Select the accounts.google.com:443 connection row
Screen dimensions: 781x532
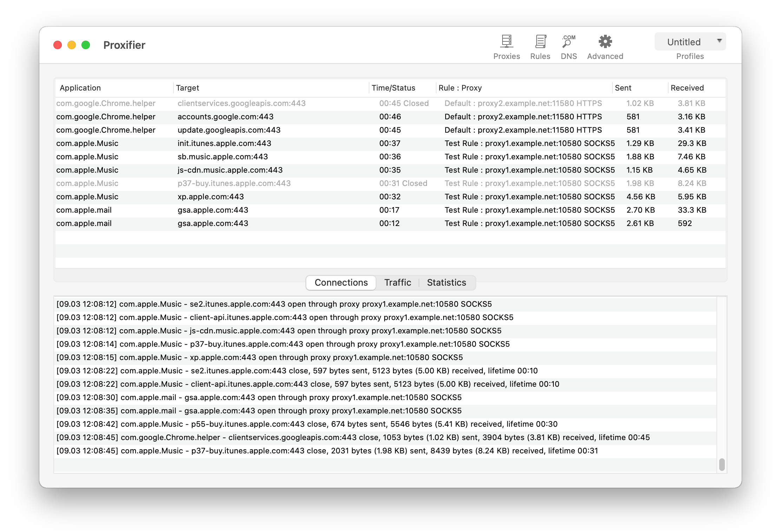tap(225, 117)
